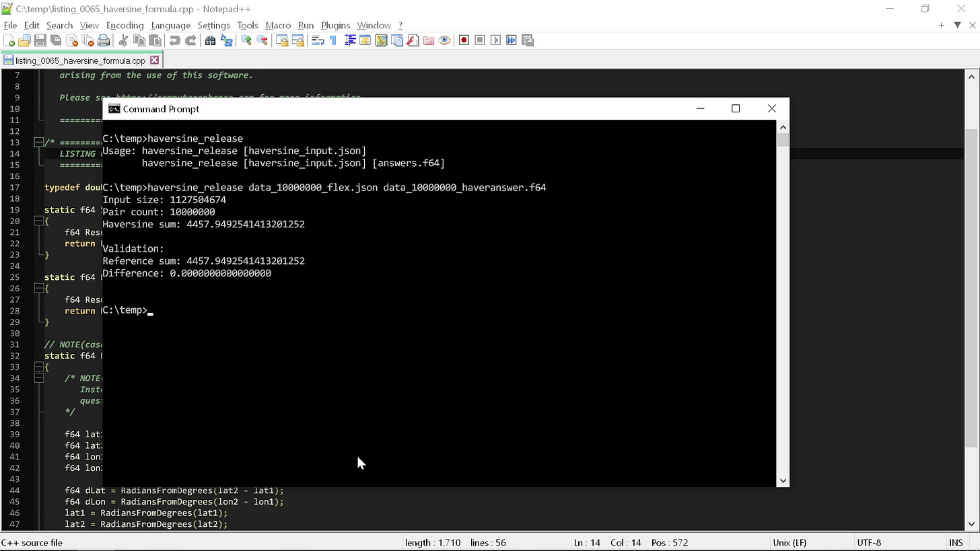Create a new file with the New icon

pyautogui.click(x=9, y=40)
